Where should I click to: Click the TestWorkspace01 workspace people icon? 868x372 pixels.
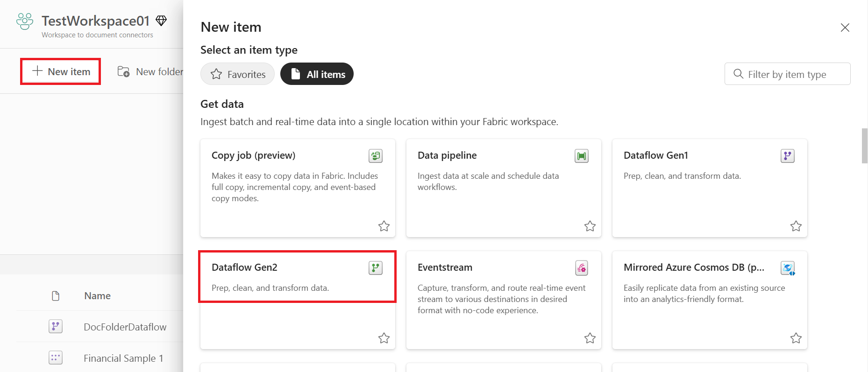(x=25, y=21)
